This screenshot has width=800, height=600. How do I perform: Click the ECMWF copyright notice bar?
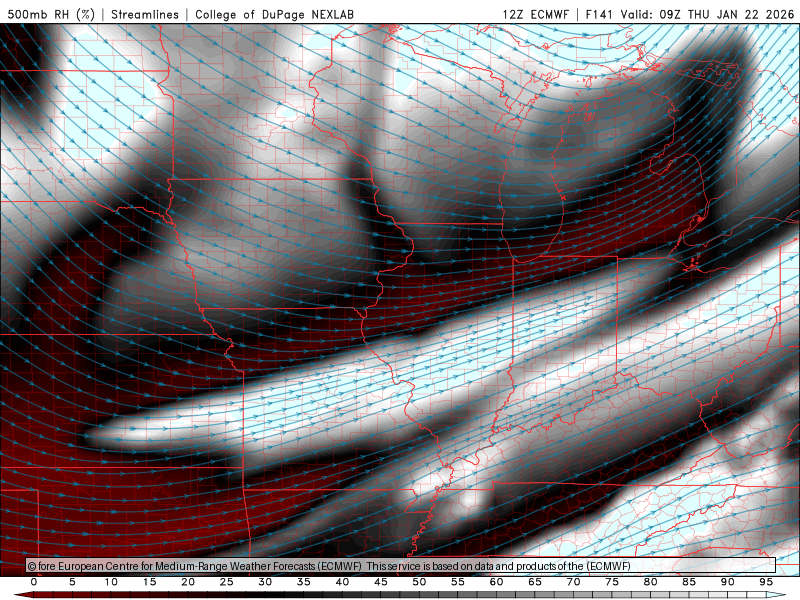401,566
